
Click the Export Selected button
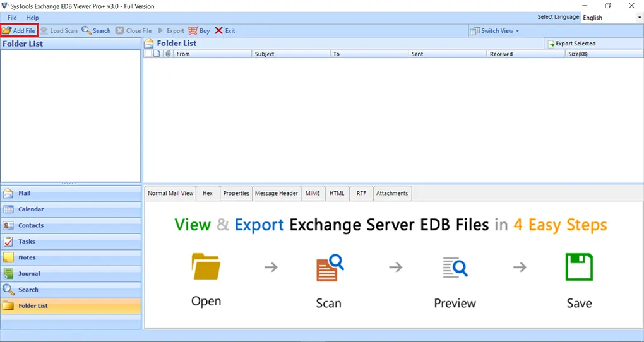572,44
